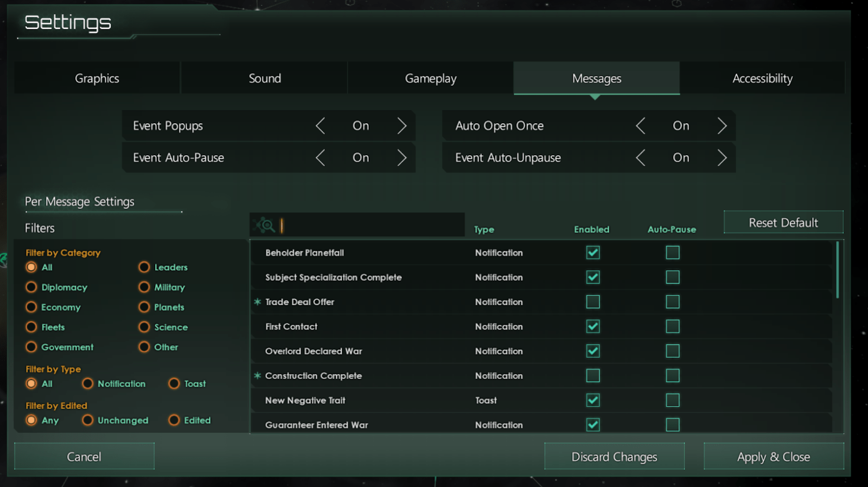This screenshot has width=868, height=487.
Task: Click the left arrow for Event Auto-Pause
Action: click(x=321, y=158)
